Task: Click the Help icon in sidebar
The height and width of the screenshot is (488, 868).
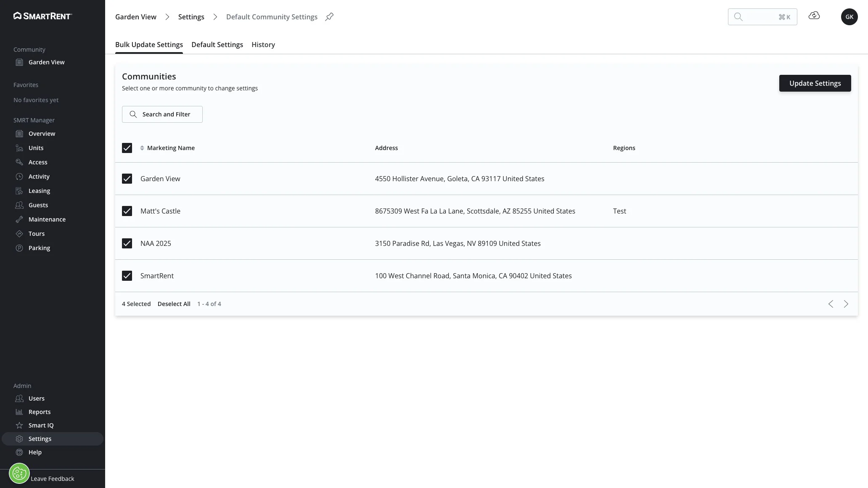Action: (19, 452)
